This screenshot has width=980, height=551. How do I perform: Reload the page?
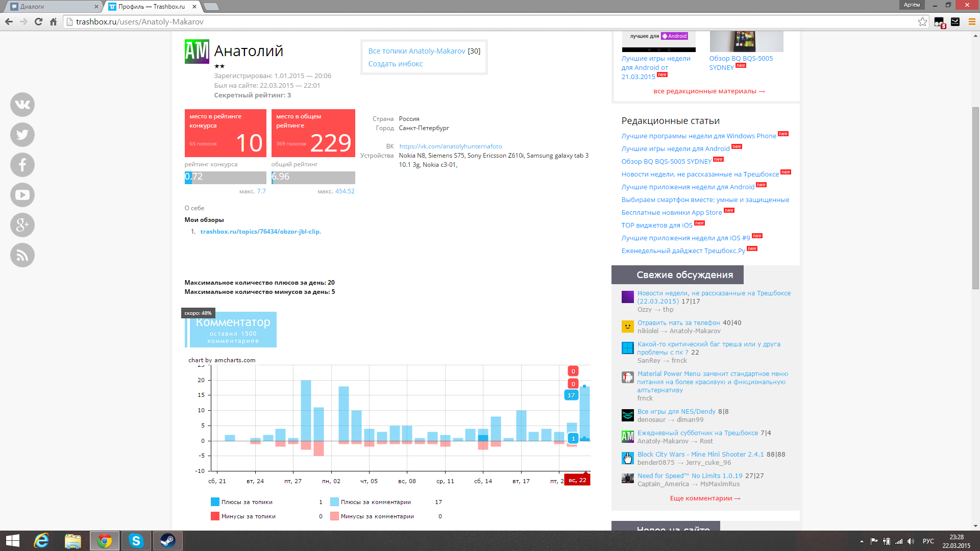pyautogui.click(x=38, y=22)
